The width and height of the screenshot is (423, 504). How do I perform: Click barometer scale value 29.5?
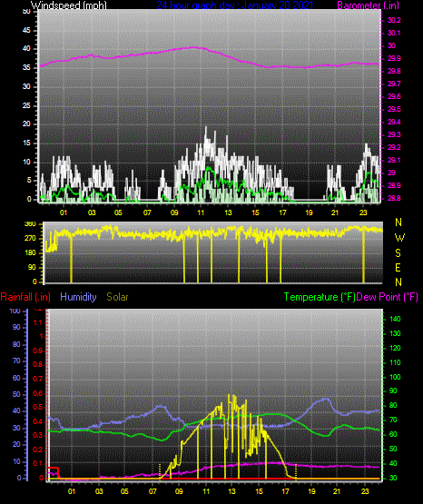coord(394,109)
